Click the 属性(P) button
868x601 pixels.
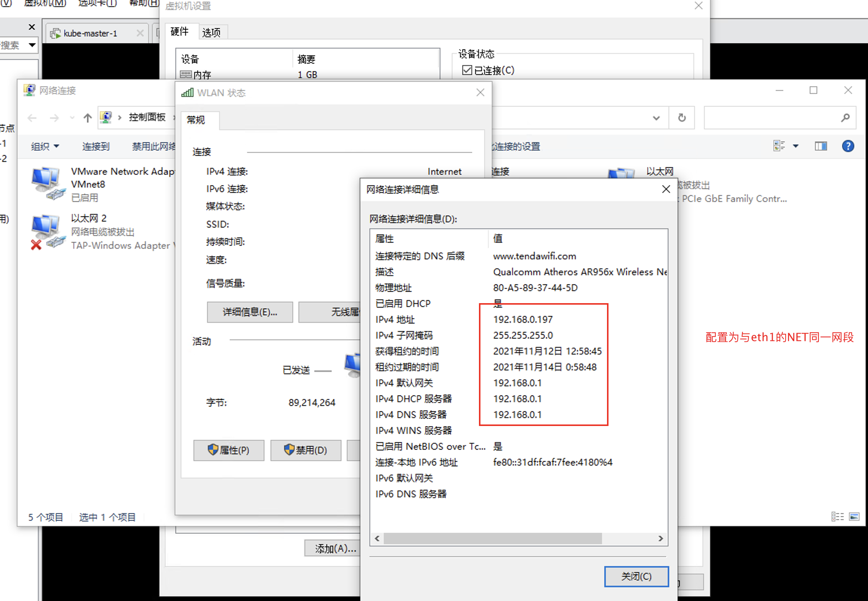[229, 450]
